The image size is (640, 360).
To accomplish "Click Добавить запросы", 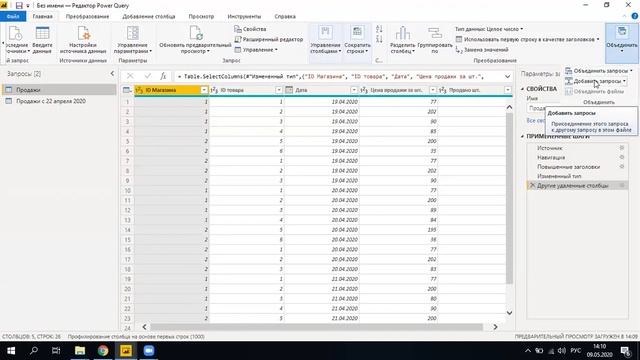I will [x=596, y=81].
